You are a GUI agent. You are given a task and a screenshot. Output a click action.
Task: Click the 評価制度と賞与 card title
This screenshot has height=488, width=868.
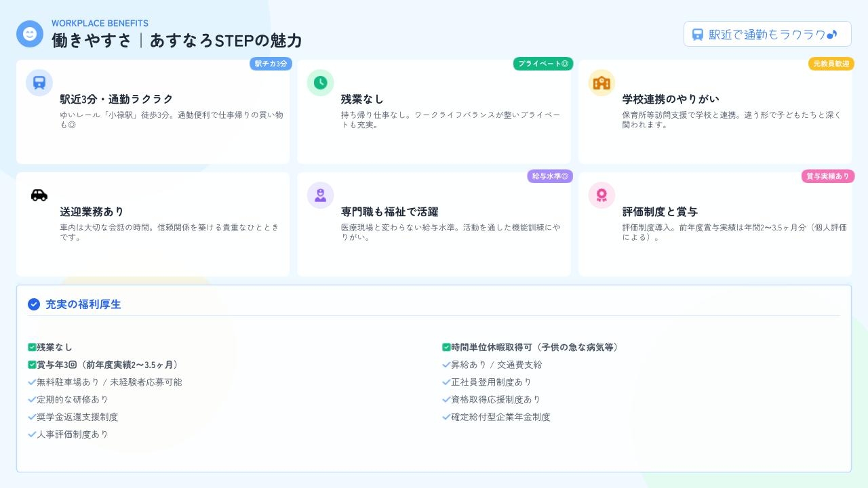click(x=660, y=211)
